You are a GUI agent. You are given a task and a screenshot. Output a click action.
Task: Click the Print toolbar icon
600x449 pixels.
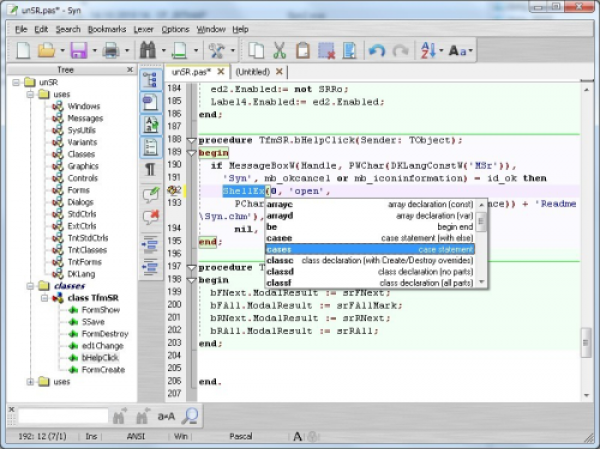[x=110, y=49]
